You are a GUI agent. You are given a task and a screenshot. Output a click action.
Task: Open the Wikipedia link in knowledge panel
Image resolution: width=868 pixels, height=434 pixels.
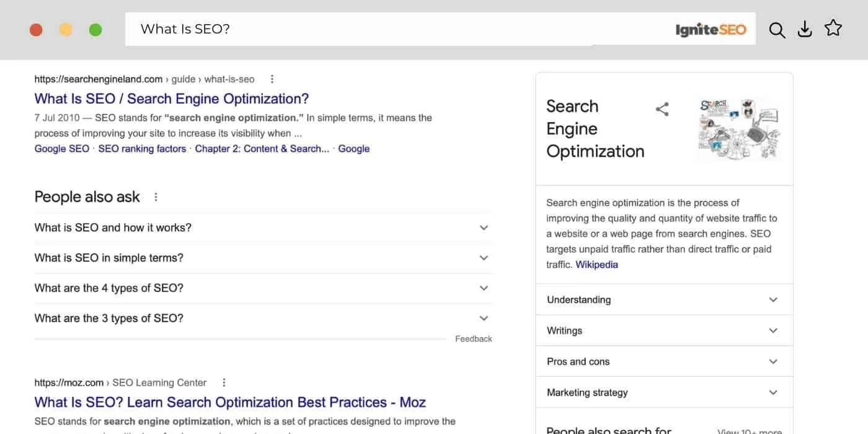tap(596, 265)
